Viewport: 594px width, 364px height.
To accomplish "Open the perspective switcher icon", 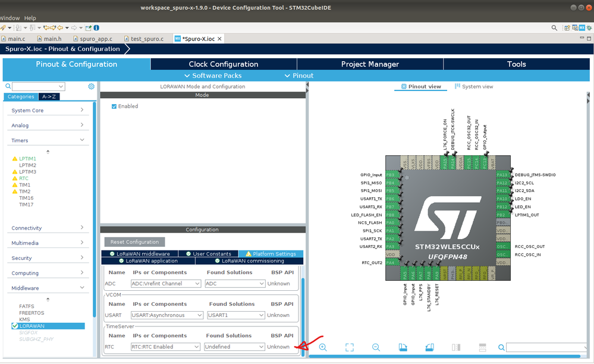I will coord(567,27).
